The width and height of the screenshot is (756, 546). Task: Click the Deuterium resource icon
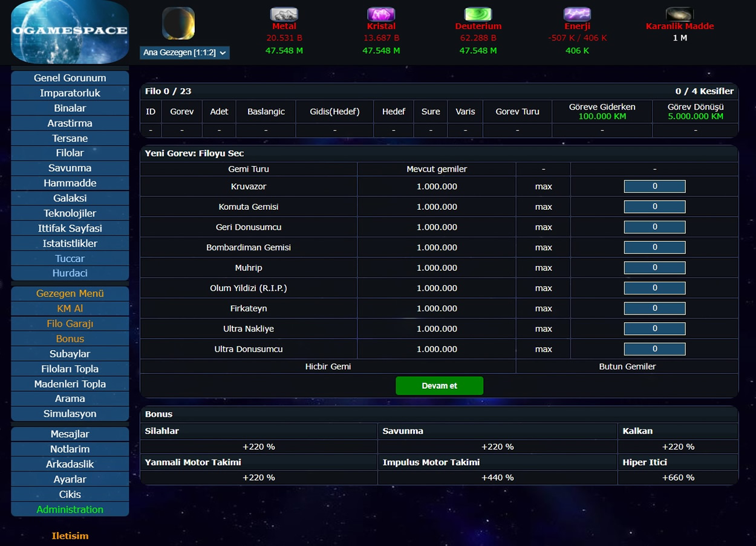pyautogui.click(x=478, y=15)
